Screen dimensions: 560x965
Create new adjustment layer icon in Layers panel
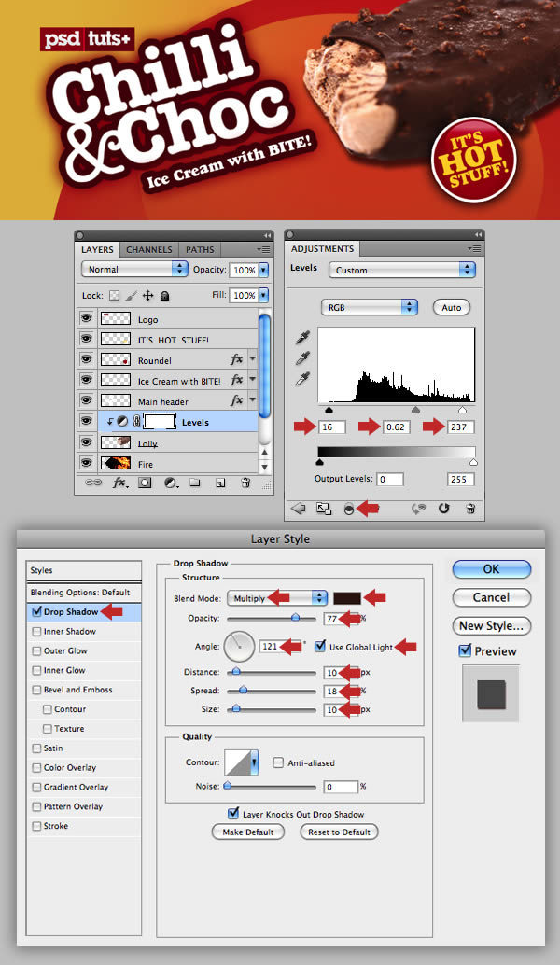point(171,482)
